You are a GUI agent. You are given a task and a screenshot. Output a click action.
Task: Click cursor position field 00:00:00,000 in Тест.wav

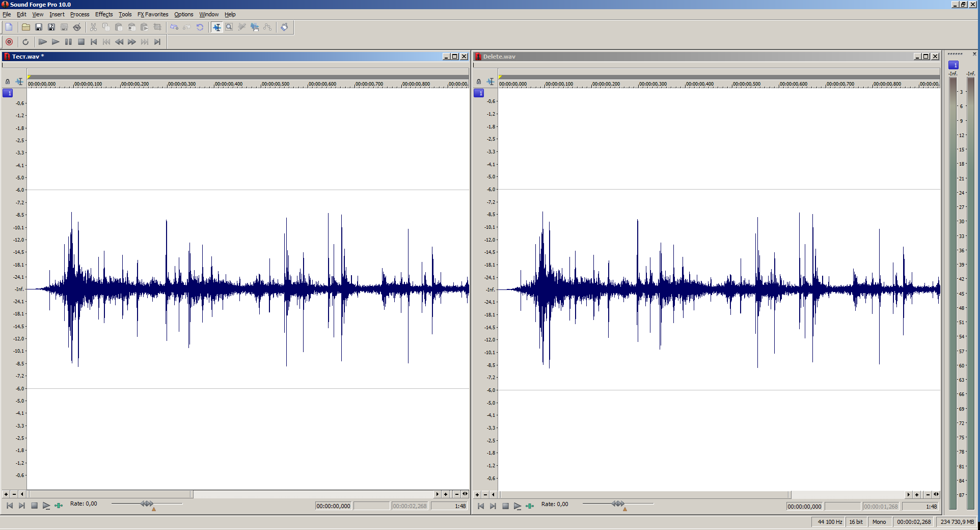tap(333, 506)
